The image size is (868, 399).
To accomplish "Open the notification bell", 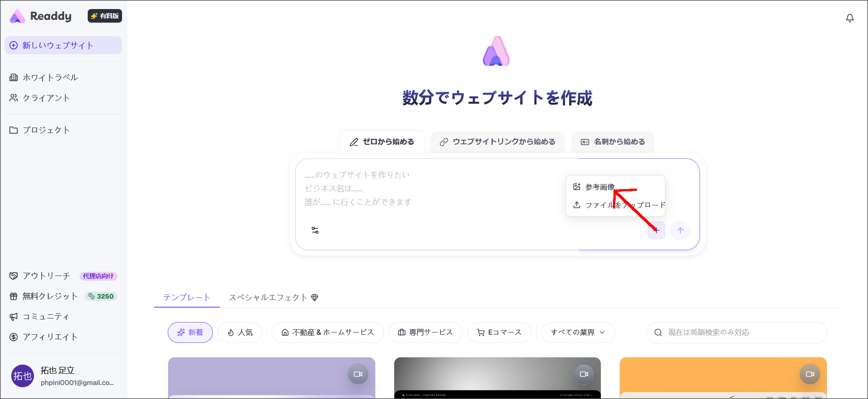I will 850,18.
